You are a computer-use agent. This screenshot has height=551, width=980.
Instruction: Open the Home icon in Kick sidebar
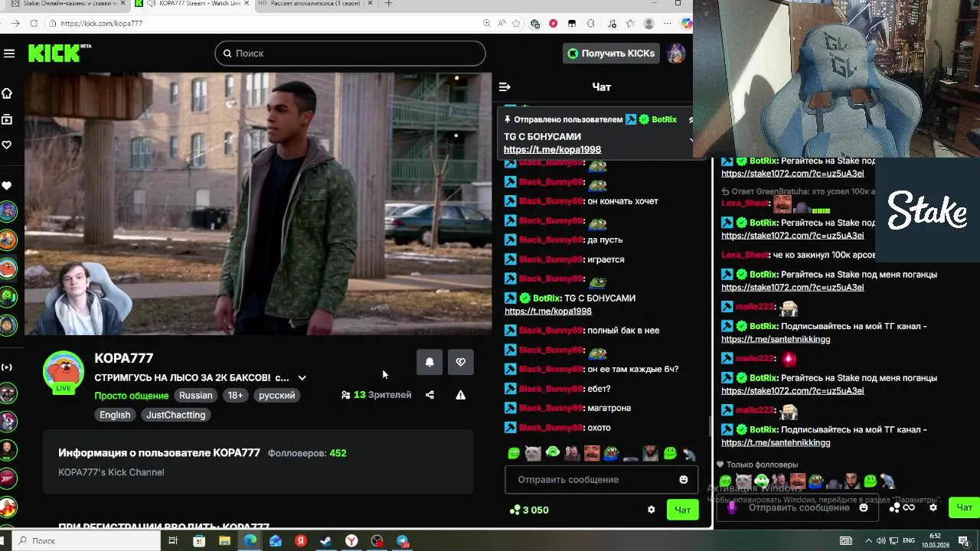[x=7, y=93]
